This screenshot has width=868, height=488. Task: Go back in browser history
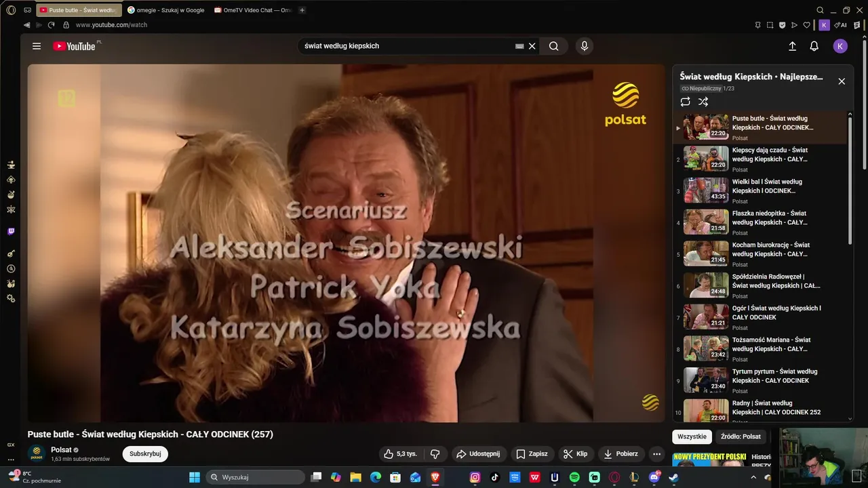pos(26,25)
